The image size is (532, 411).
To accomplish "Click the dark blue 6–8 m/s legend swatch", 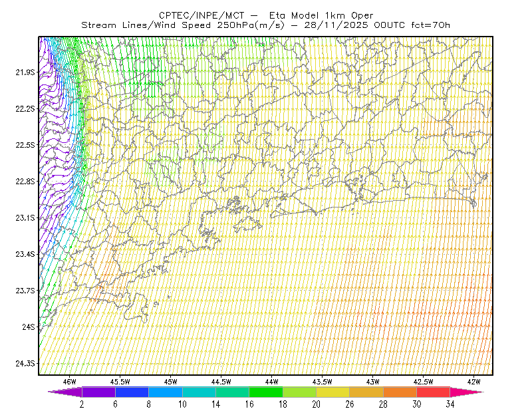I will (132, 392).
